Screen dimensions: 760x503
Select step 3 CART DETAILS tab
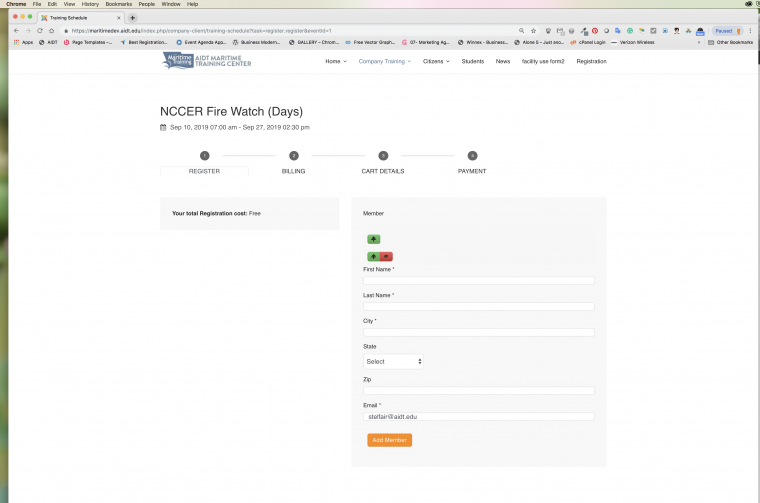(382, 171)
